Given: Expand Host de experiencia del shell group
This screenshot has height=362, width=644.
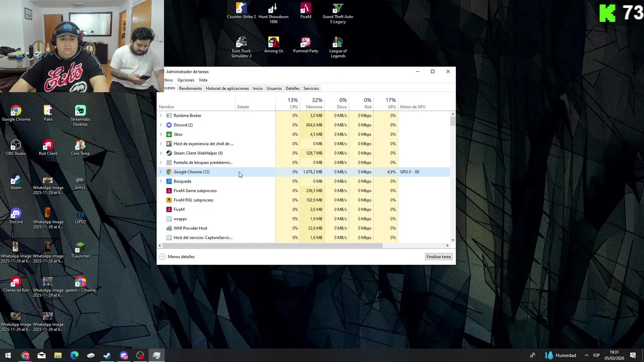Looking at the screenshot, I should (x=160, y=144).
